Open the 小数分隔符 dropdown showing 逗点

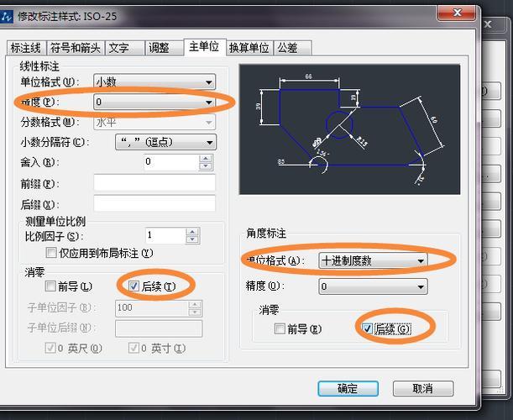tap(166, 142)
